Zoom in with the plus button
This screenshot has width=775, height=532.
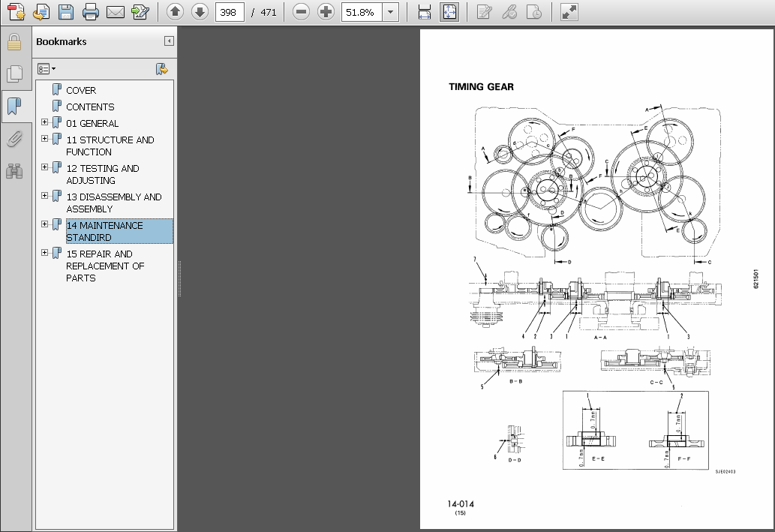(x=326, y=12)
